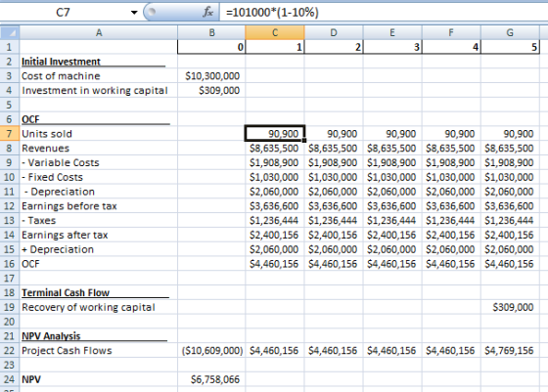The width and height of the screenshot is (548, 392).
Task: Click the Insert Function fx icon
Action: pos(207,13)
